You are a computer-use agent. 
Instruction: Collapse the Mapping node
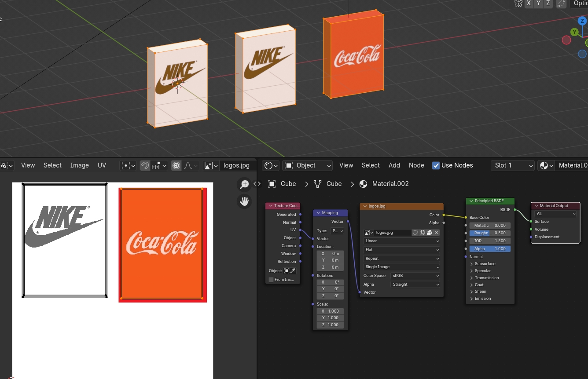tap(318, 213)
